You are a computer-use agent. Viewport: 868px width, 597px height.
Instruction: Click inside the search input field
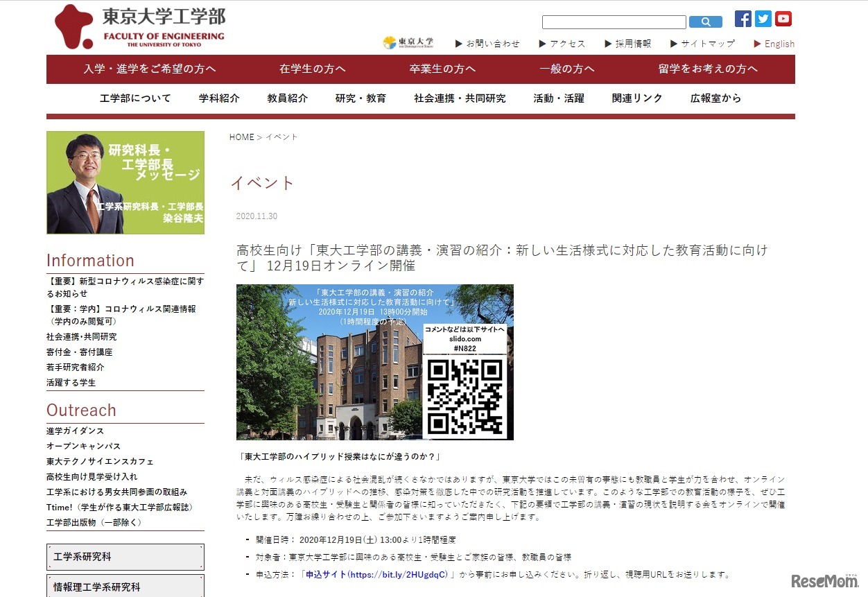click(x=614, y=21)
